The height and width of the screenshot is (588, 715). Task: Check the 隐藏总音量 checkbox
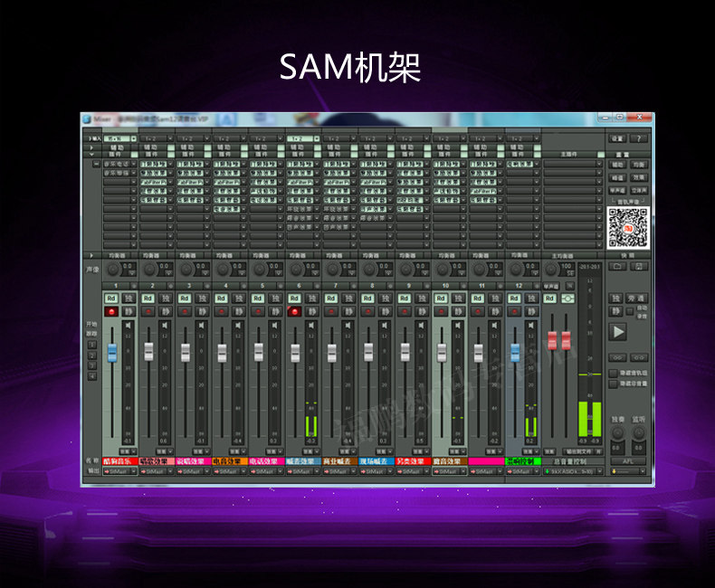(x=614, y=384)
